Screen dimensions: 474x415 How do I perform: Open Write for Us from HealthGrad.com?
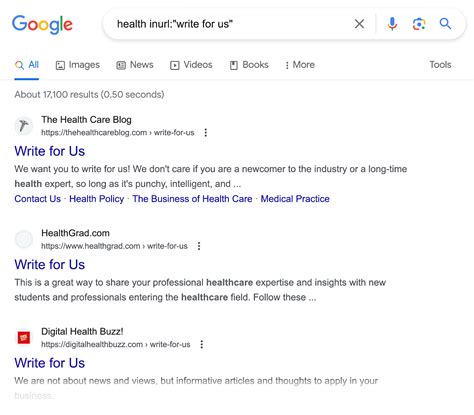50,265
